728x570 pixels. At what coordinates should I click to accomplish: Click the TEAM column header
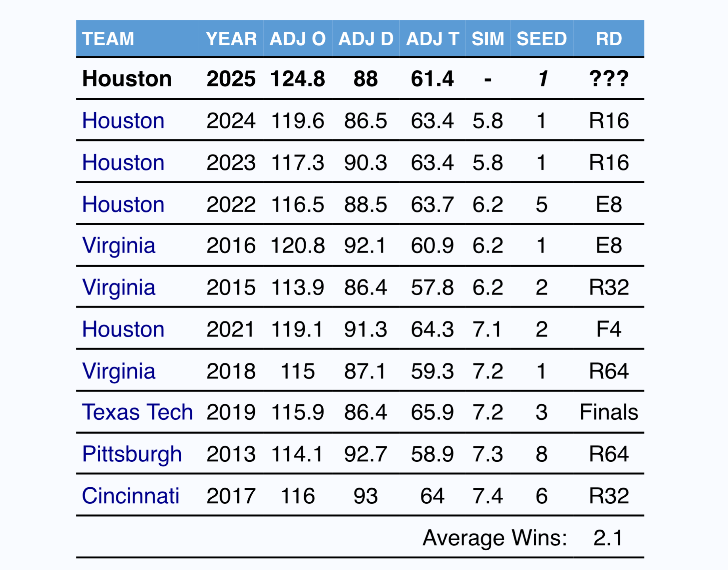pyautogui.click(x=108, y=39)
